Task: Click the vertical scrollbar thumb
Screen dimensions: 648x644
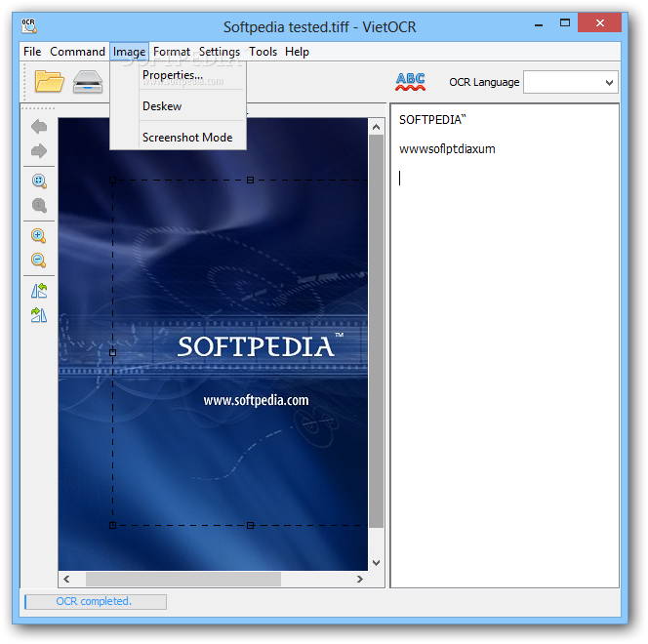Action: (x=376, y=332)
